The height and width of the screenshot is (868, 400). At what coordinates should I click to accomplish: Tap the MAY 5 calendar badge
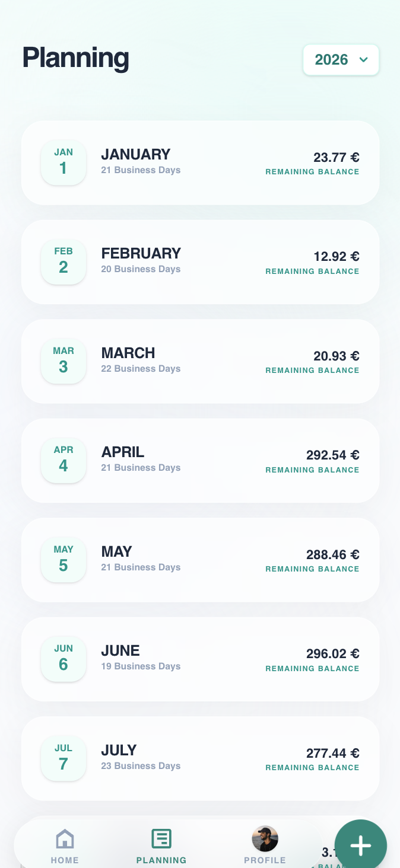pos(64,559)
